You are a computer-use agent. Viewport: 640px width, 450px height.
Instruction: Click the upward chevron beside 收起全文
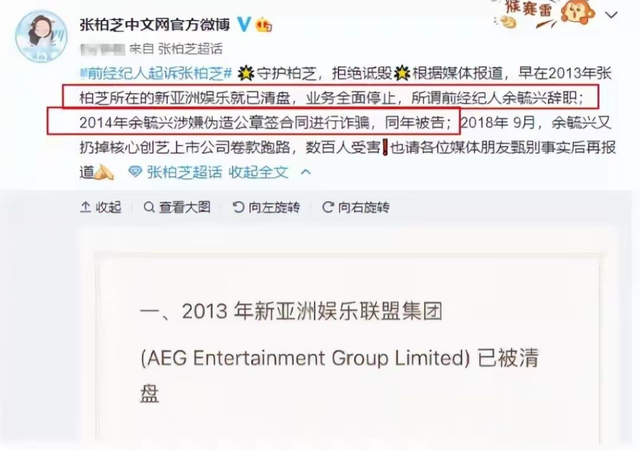coord(306,172)
